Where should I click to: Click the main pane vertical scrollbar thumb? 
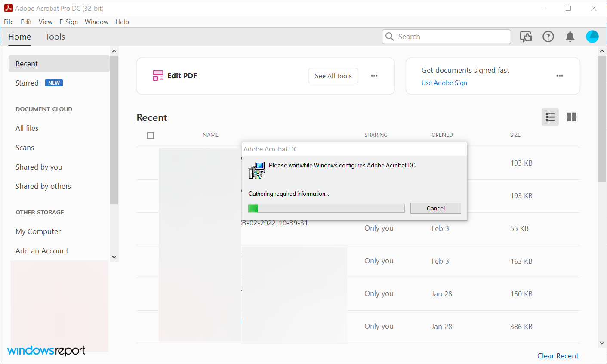(602, 119)
